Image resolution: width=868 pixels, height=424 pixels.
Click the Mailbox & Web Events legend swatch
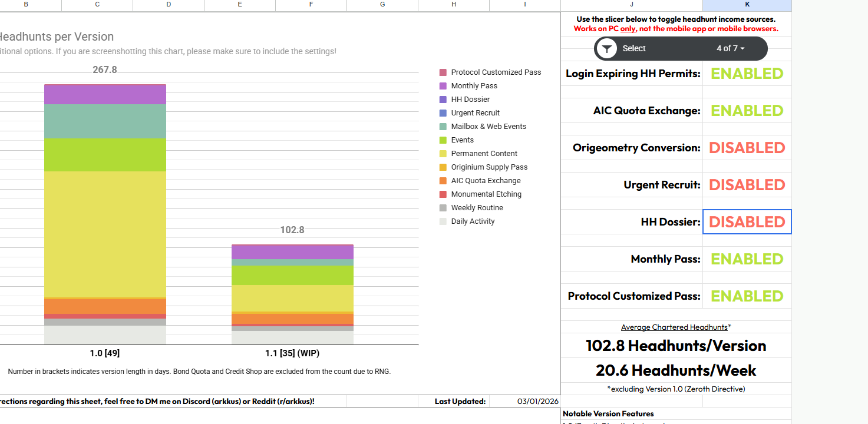(x=443, y=127)
